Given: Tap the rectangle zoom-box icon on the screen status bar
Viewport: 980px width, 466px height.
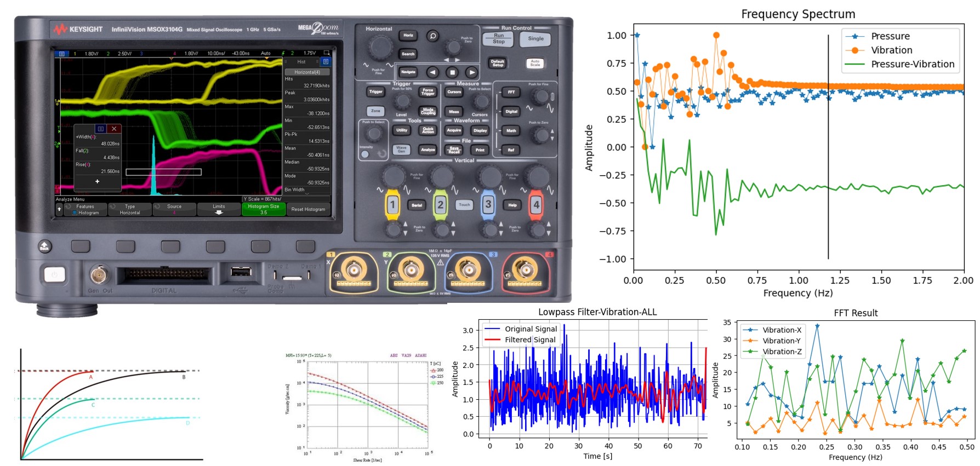Looking at the screenshot, I should (x=327, y=53).
